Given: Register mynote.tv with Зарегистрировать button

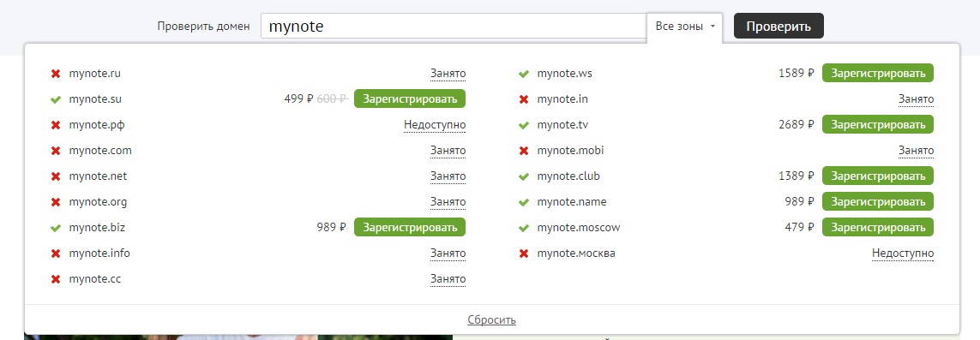Looking at the screenshot, I should pos(877,124).
